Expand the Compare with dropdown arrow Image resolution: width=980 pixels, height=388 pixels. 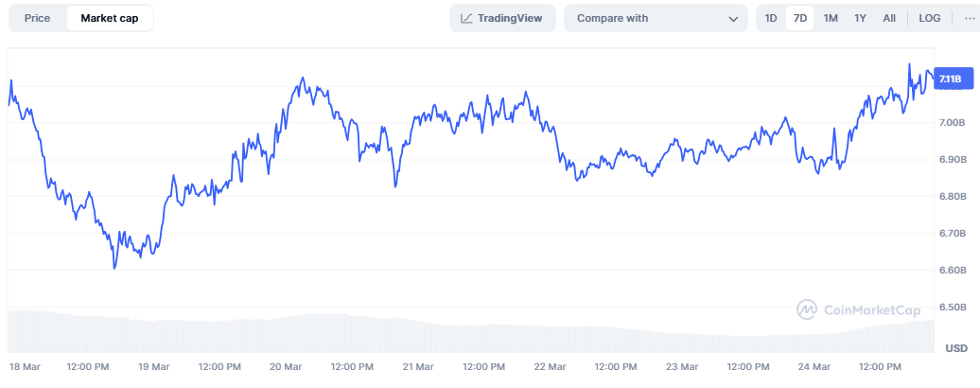(734, 19)
